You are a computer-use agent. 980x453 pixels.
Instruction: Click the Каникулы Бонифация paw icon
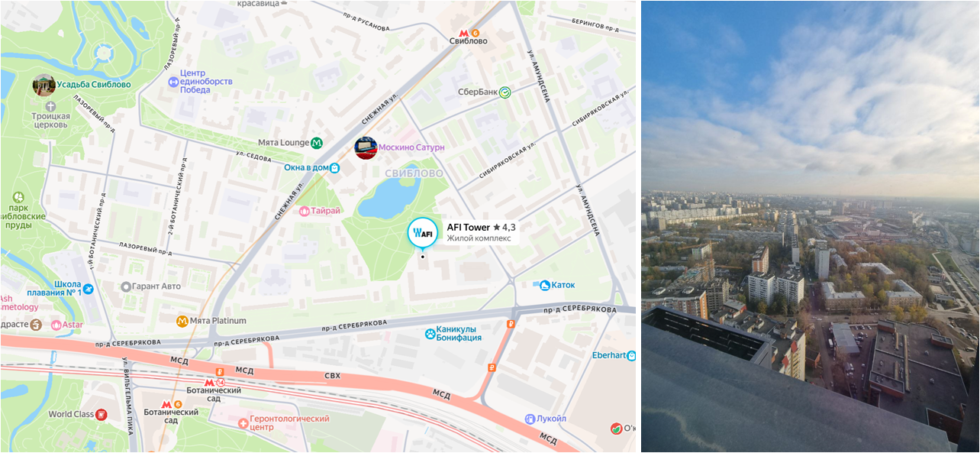click(x=430, y=333)
